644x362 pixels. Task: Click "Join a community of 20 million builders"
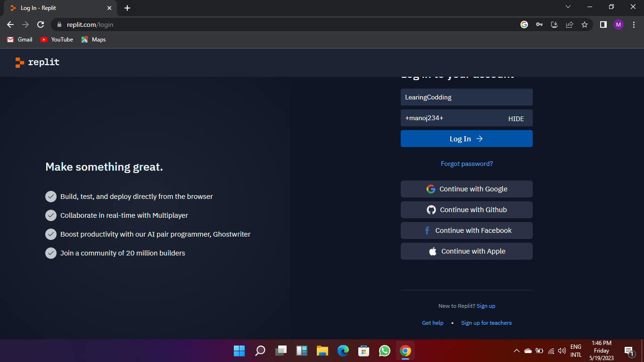point(123,253)
